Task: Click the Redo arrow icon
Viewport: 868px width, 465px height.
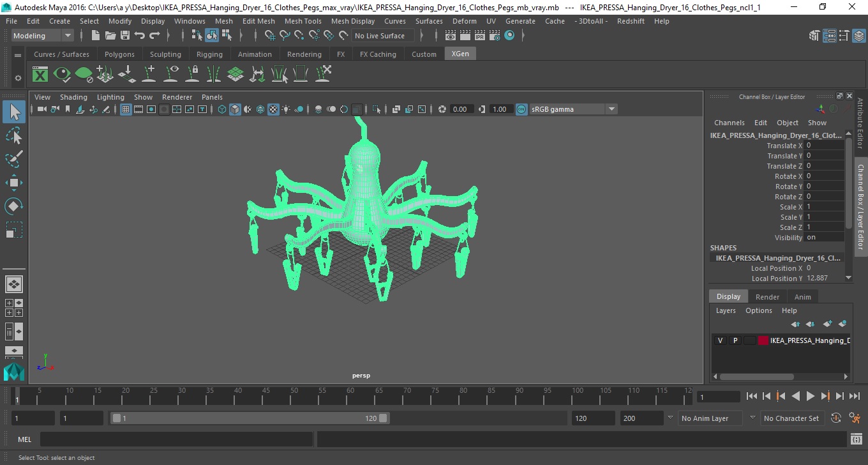Action: pyautogui.click(x=154, y=36)
